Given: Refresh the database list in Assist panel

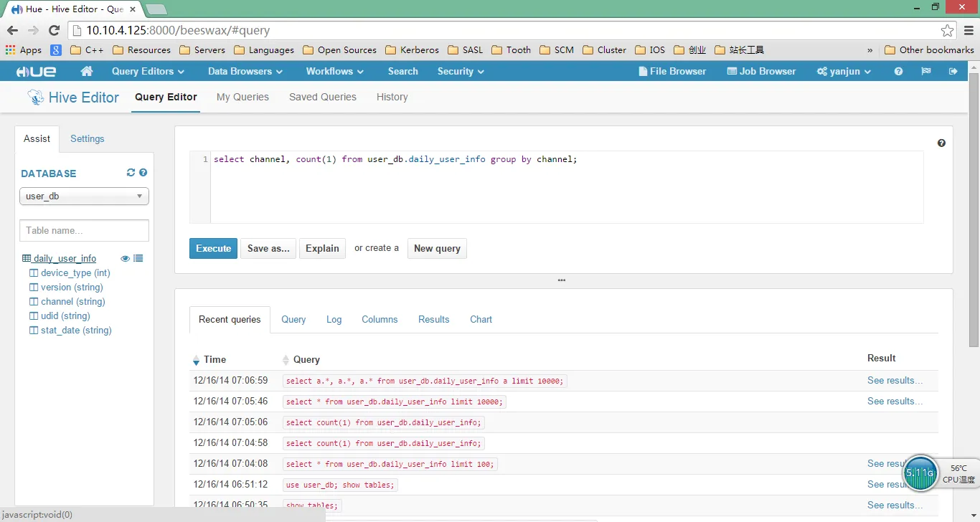Looking at the screenshot, I should tap(131, 173).
